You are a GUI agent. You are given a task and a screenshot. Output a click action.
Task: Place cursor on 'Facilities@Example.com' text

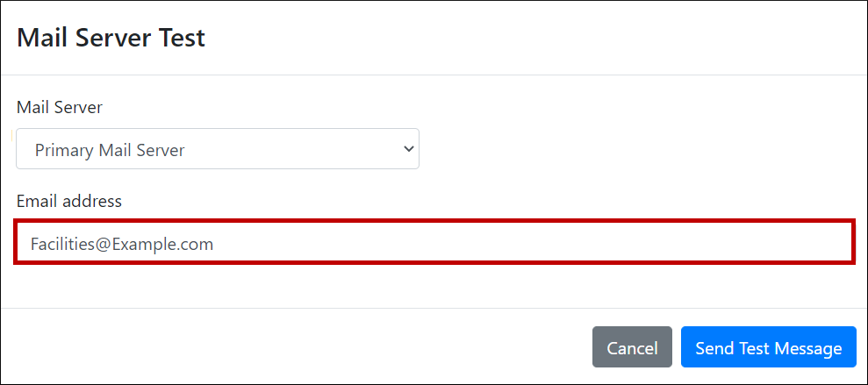tap(122, 244)
